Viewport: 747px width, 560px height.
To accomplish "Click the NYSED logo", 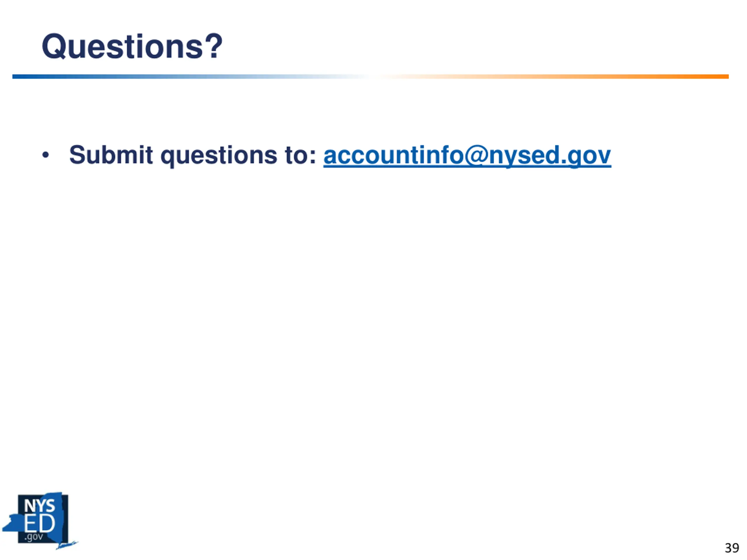I will (x=40, y=521).
